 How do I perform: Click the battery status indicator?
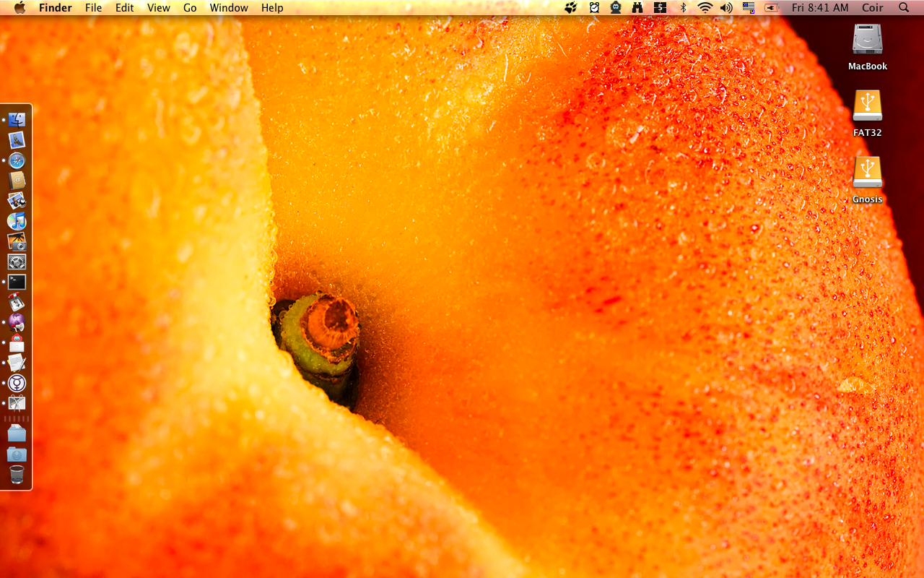pos(771,8)
